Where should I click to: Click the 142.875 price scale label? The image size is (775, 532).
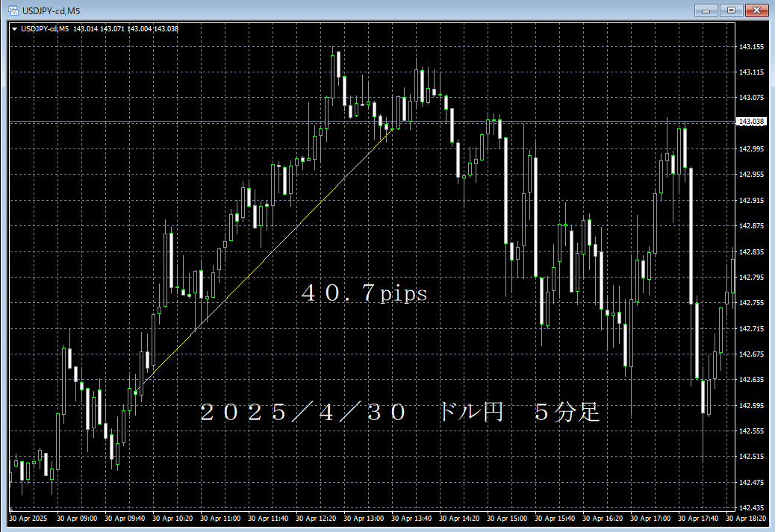pyautogui.click(x=751, y=226)
